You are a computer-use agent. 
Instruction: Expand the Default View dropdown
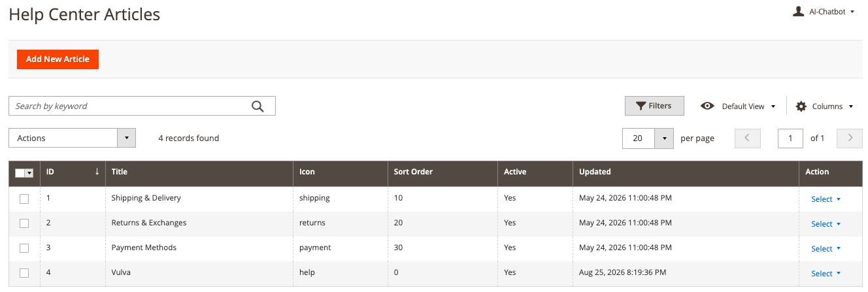(x=748, y=106)
